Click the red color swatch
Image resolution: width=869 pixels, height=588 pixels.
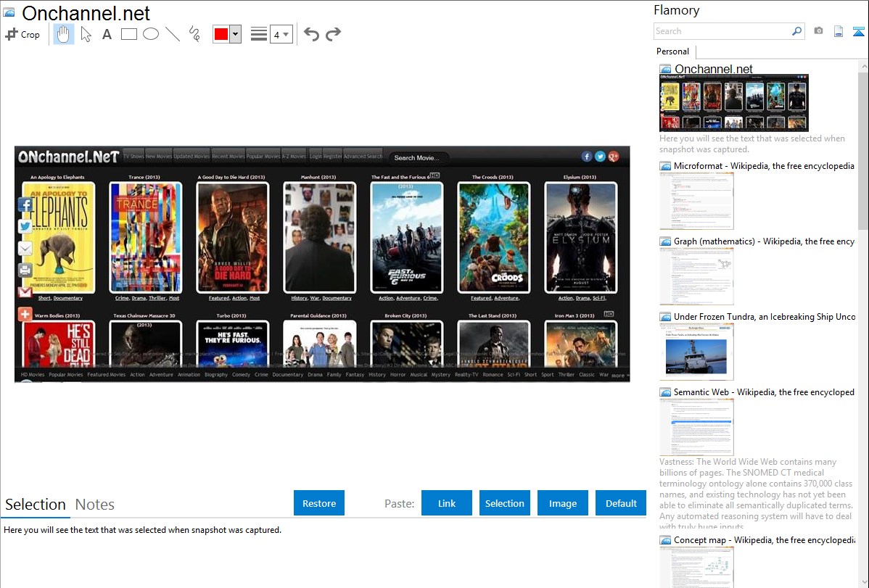click(221, 35)
